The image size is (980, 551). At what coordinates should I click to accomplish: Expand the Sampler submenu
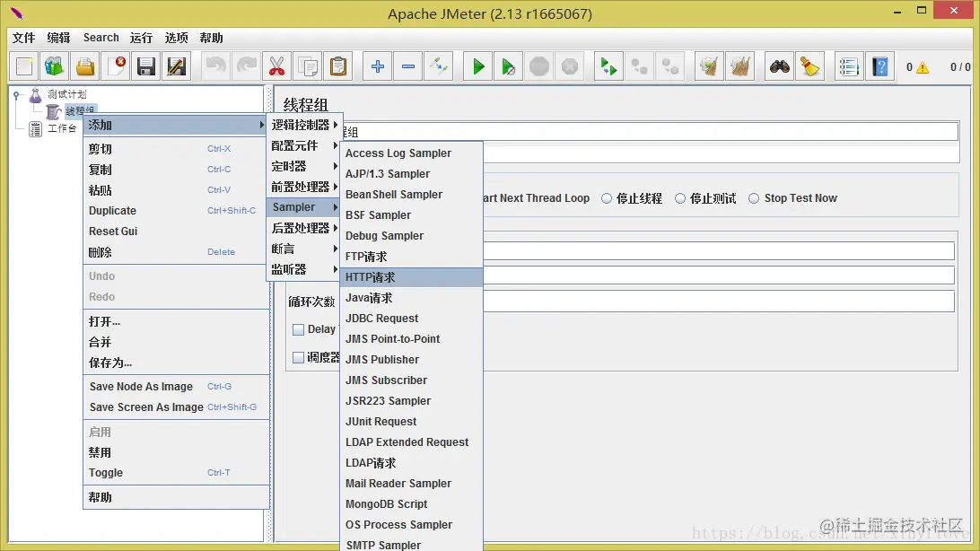click(x=303, y=206)
